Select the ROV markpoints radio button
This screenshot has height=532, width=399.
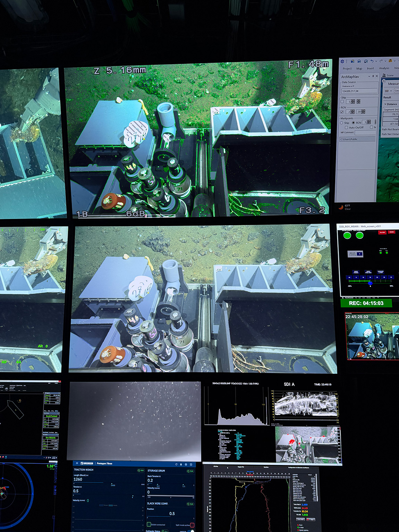[353, 123]
